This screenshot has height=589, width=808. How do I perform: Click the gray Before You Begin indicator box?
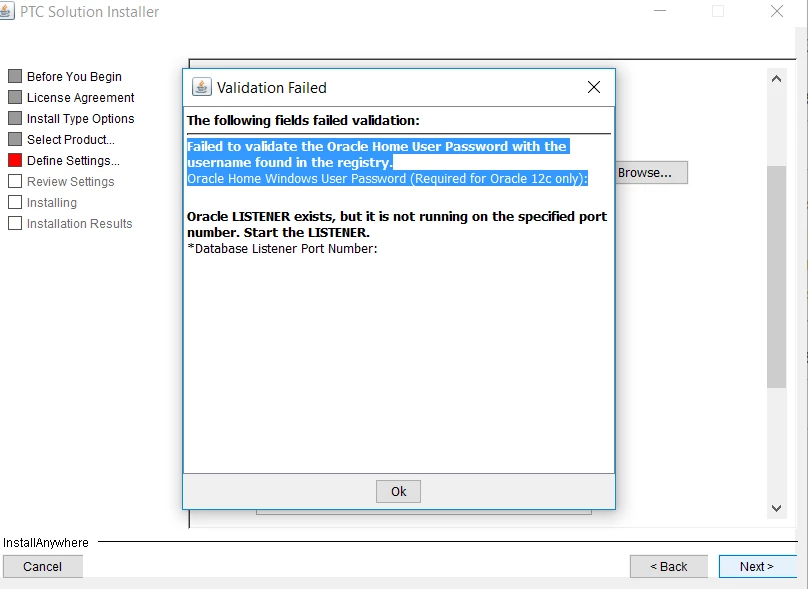[x=15, y=76]
